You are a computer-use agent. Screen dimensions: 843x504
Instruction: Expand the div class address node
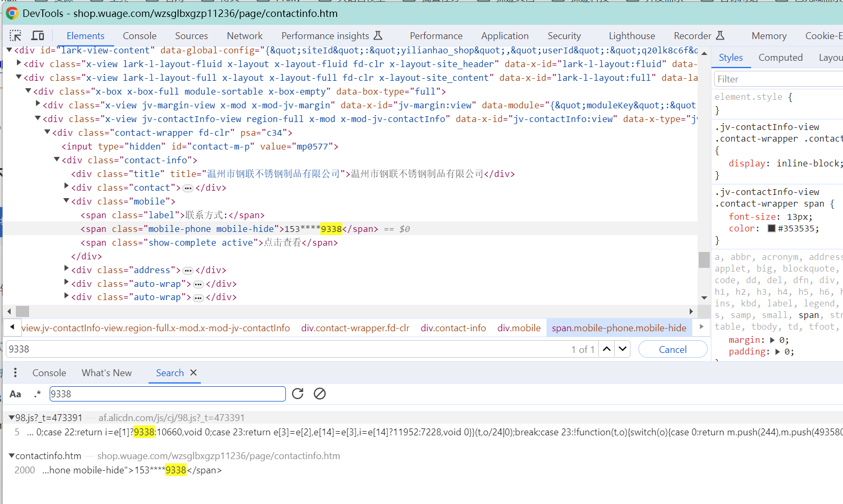(67, 269)
